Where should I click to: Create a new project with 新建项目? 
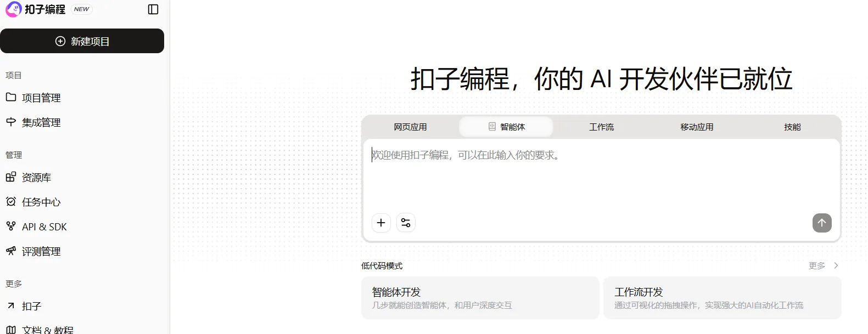click(x=82, y=41)
